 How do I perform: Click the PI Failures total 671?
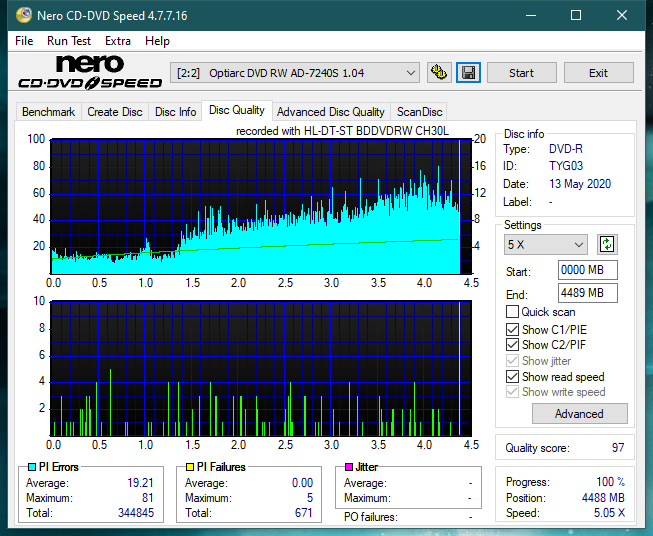tap(303, 513)
